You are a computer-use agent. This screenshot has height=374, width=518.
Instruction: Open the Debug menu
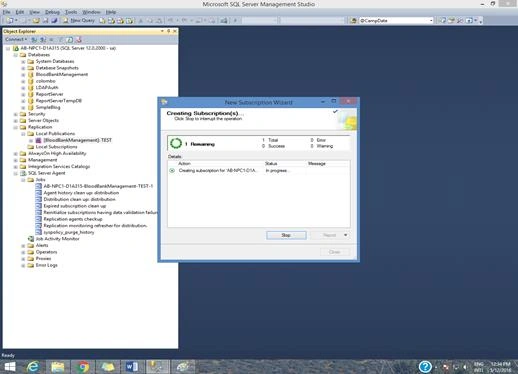click(x=52, y=12)
